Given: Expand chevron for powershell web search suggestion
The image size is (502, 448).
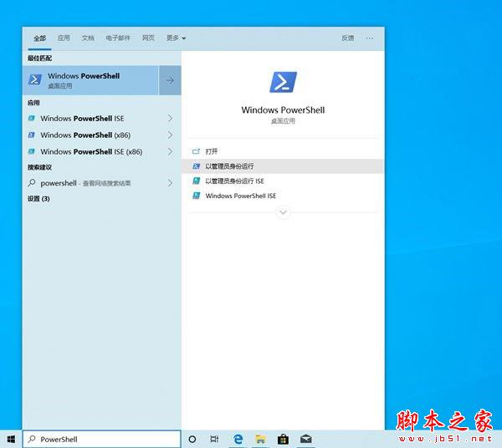Looking at the screenshot, I should (x=171, y=183).
